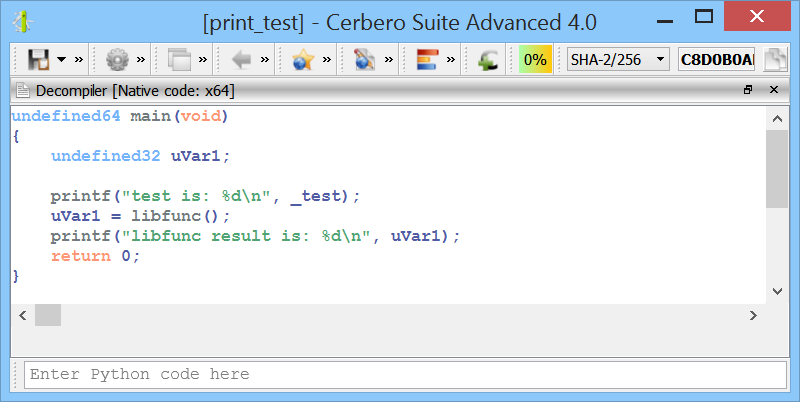The height and width of the screenshot is (402, 800).
Task: Click the back arrow navigation icon
Action: pos(241,60)
